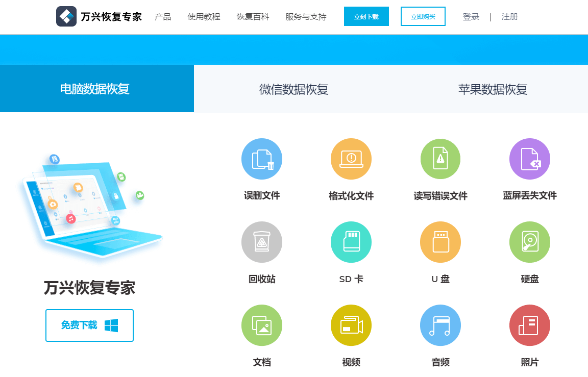Open the 格式化文件 orange laptop icon

(351, 159)
